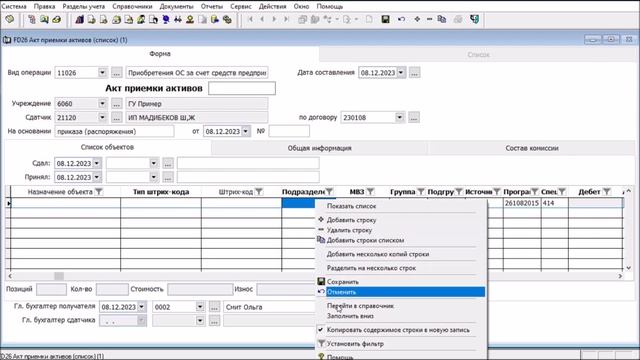Open filter on МВЗ column

pos(370,192)
